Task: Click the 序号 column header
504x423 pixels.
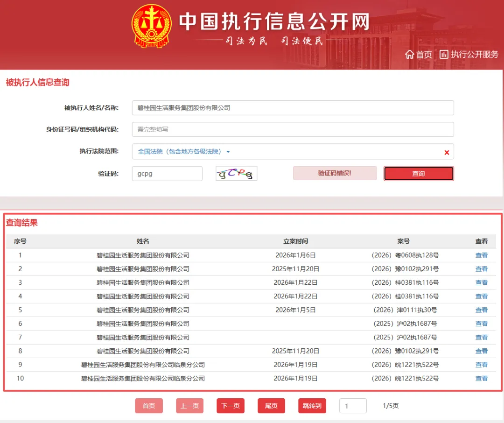Action: coord(20,241)
